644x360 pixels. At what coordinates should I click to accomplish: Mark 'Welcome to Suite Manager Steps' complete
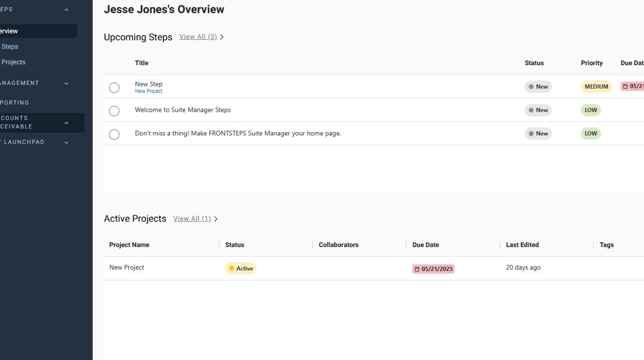point(114,111)
